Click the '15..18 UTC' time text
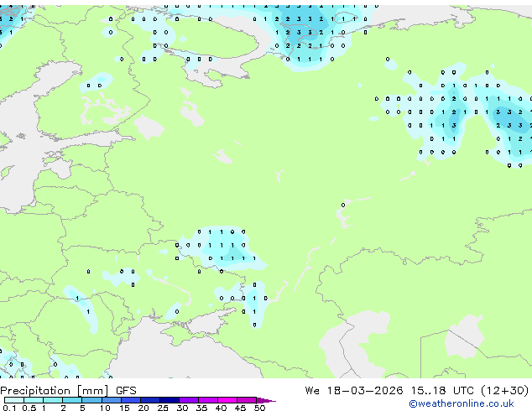The image size is (532, 411). [x=442, y=391]
